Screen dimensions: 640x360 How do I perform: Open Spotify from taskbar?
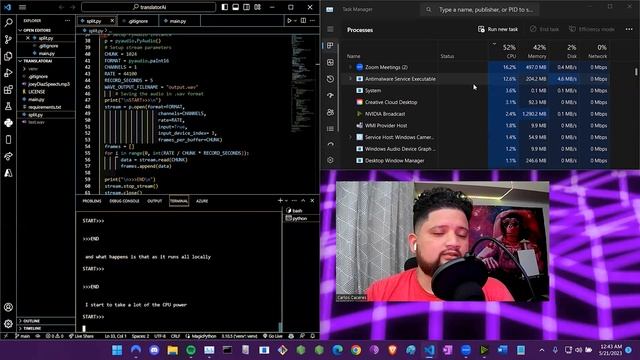(191, 350)
